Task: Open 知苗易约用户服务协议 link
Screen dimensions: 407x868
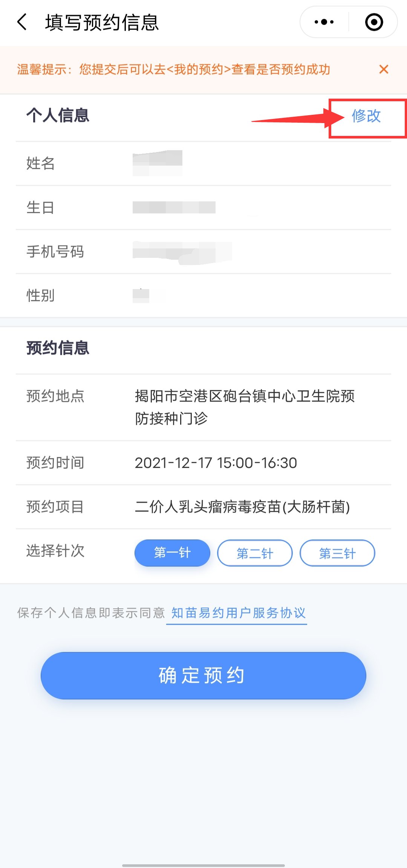Action: point(238,613)
